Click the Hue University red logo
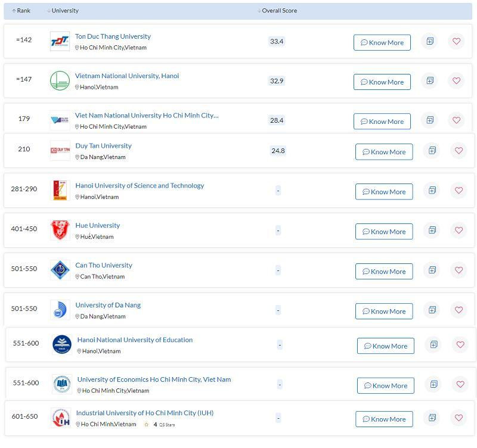The height and width of the screenshot is (448, 477). point(60,230)
